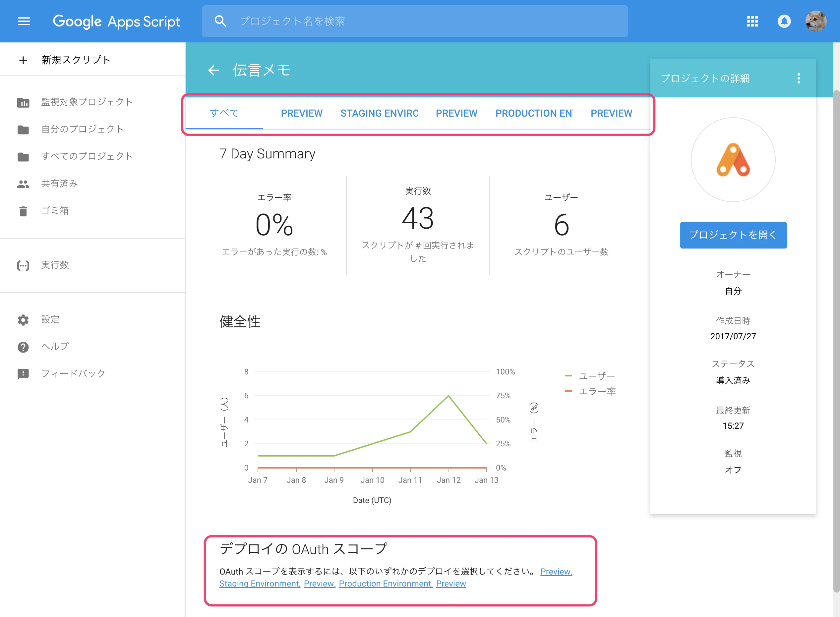
Task: Click the フィードバック speech bubble icon
Action: [23, 374]
